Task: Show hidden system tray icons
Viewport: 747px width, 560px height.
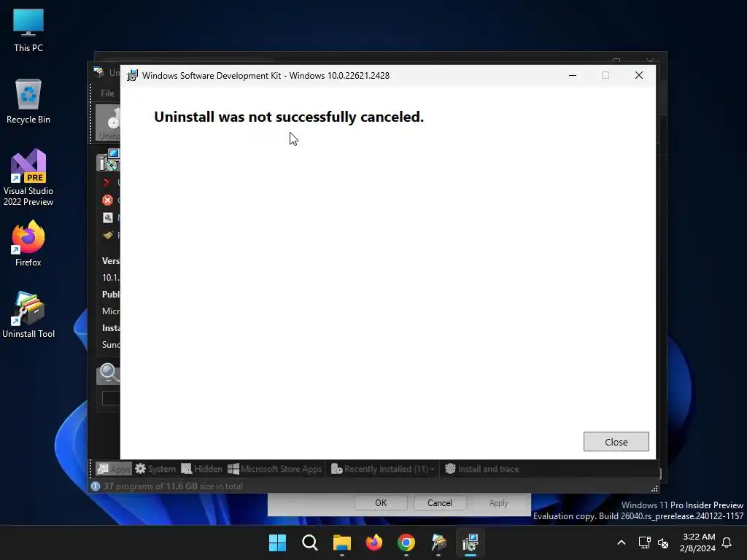Action: click(x=622, y=542)
